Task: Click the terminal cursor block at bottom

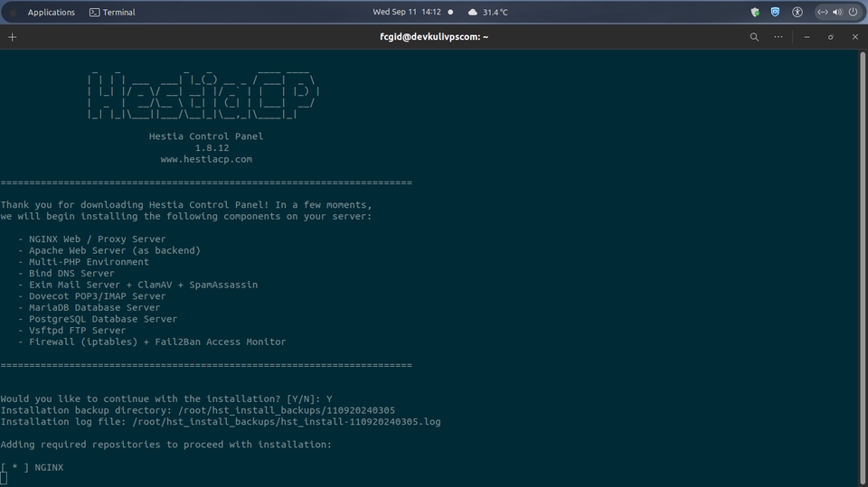Action: pyautogui.click(x=4, y=479)
